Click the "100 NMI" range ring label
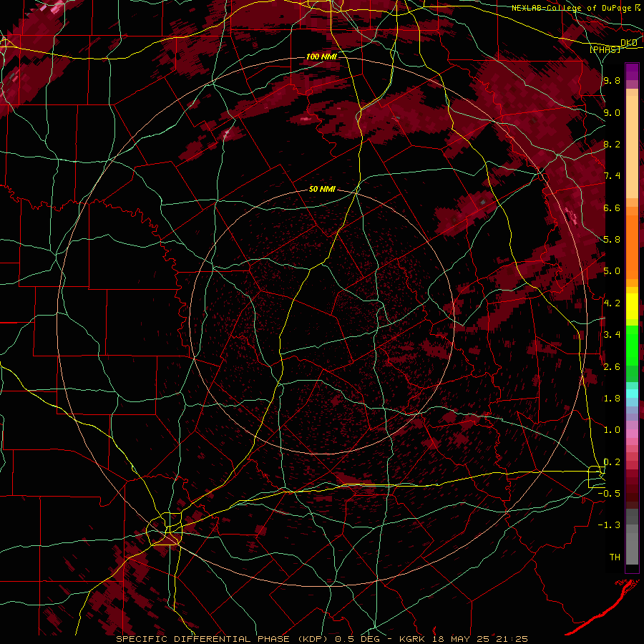 (x=321, y=57)
